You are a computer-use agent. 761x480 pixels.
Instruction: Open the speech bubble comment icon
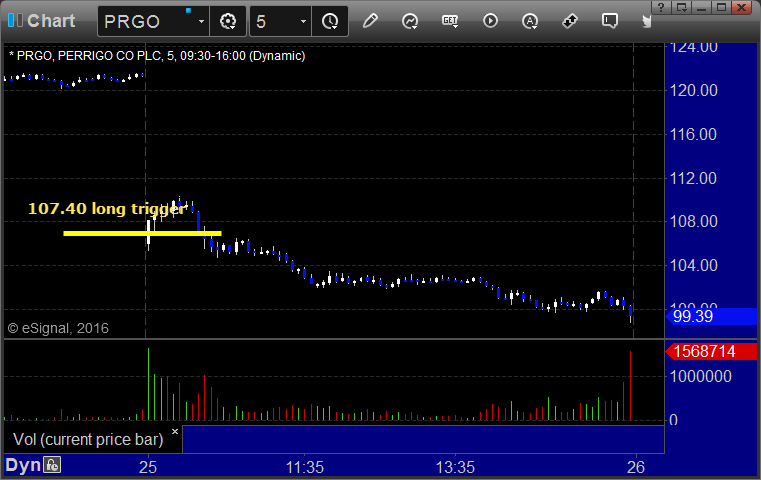610,21
